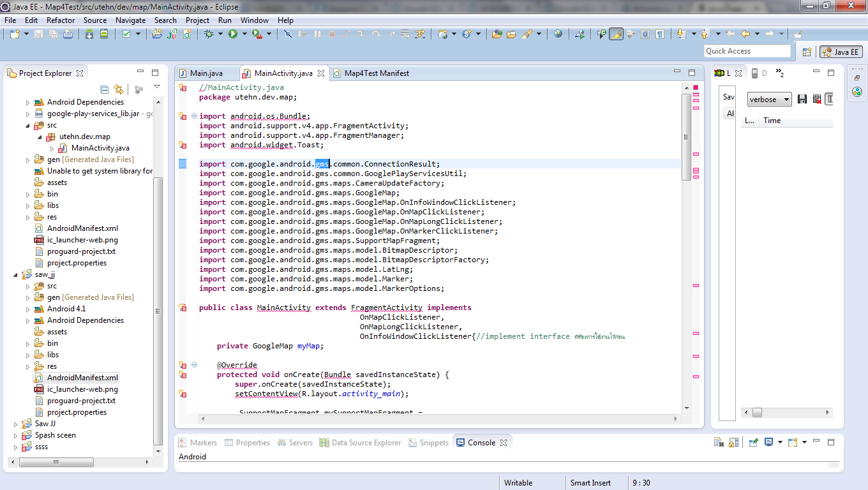This screenshot has height=490, width=868.
Task: Click the New Android project wizard icon
Action: (157, 34)
